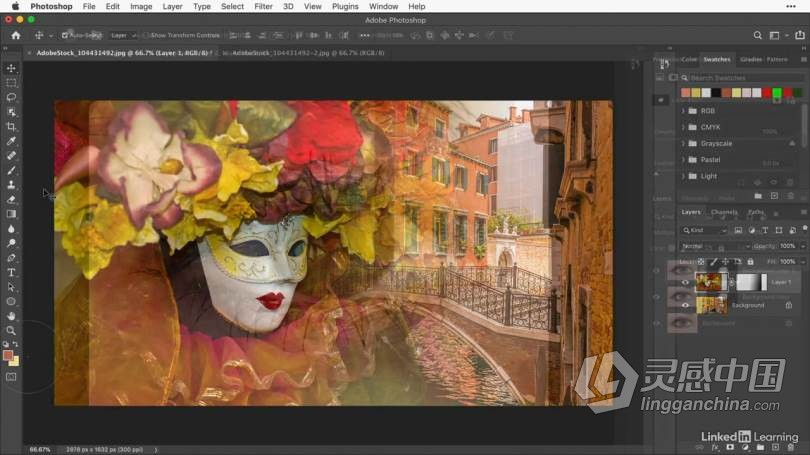Click the Share icon in the options bar
Screen dimensions: 810x455
(x=800, y=35)
